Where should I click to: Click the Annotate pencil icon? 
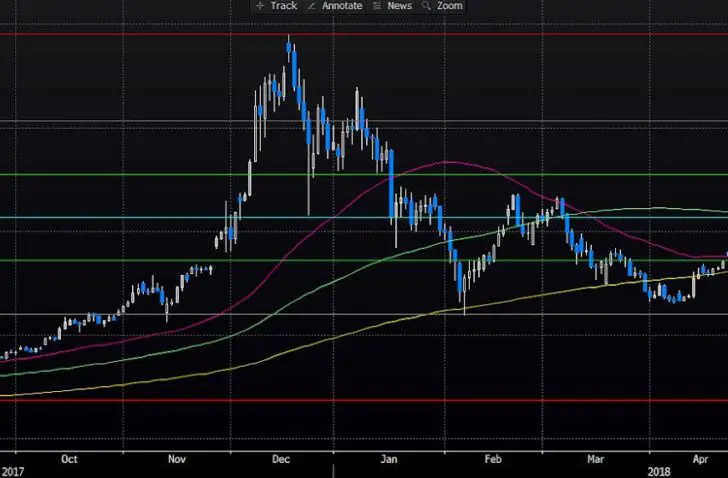(x=312, y=6)
